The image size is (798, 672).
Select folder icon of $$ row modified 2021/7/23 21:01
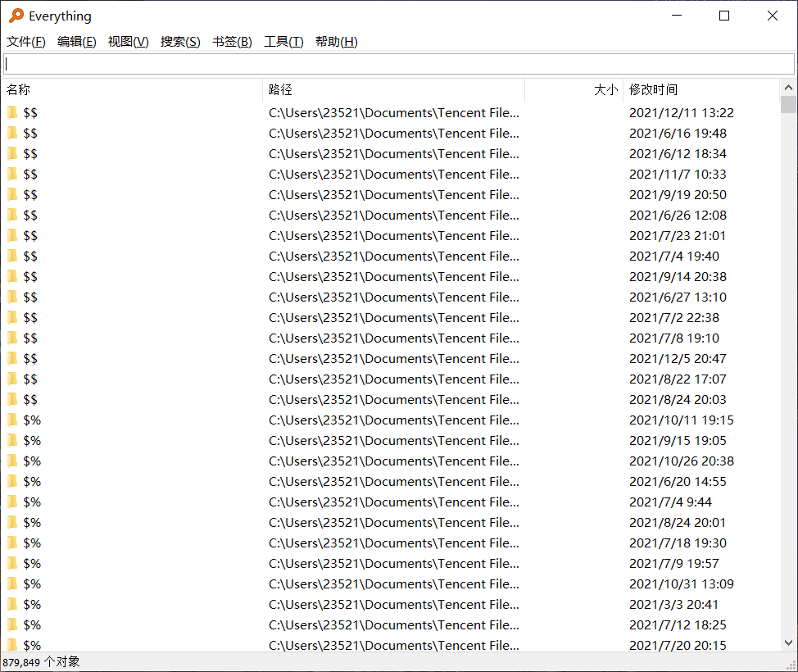point(13,235)
